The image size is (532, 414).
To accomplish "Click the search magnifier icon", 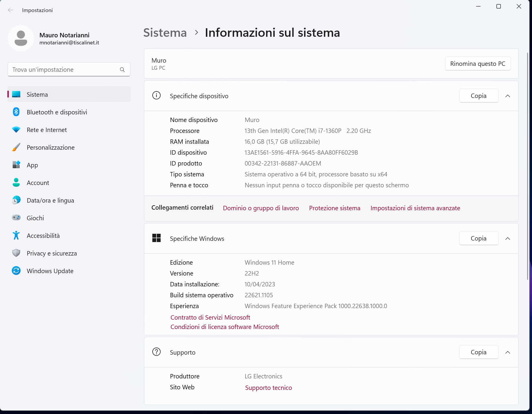I will pyautogui.click(x=122, y=70).
